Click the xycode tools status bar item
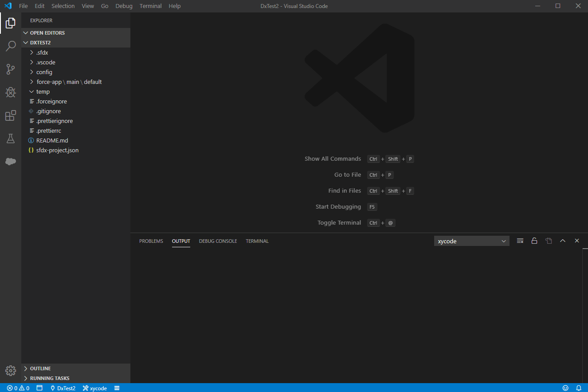 (95, 388)
